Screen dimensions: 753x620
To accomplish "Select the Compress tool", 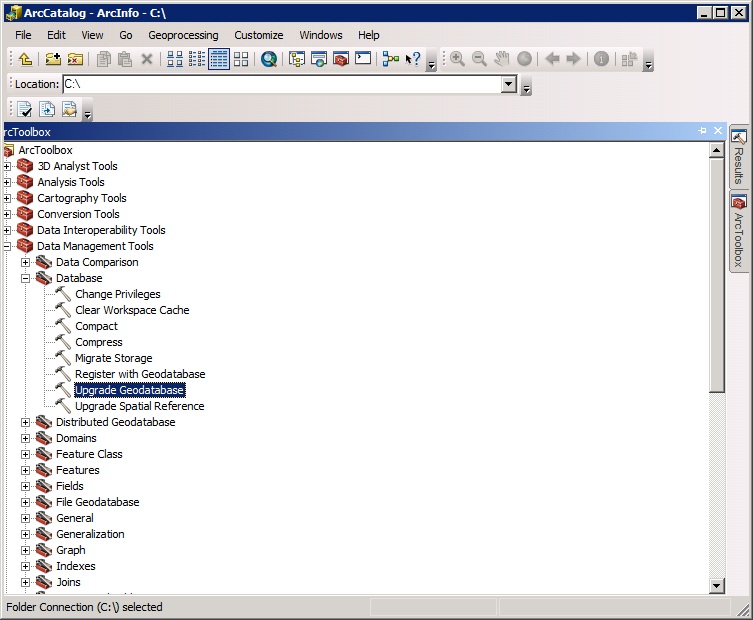I will pos(98,342).
